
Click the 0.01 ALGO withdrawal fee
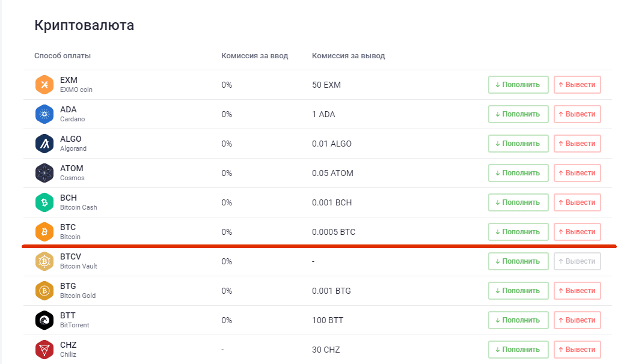click(331, 144)
